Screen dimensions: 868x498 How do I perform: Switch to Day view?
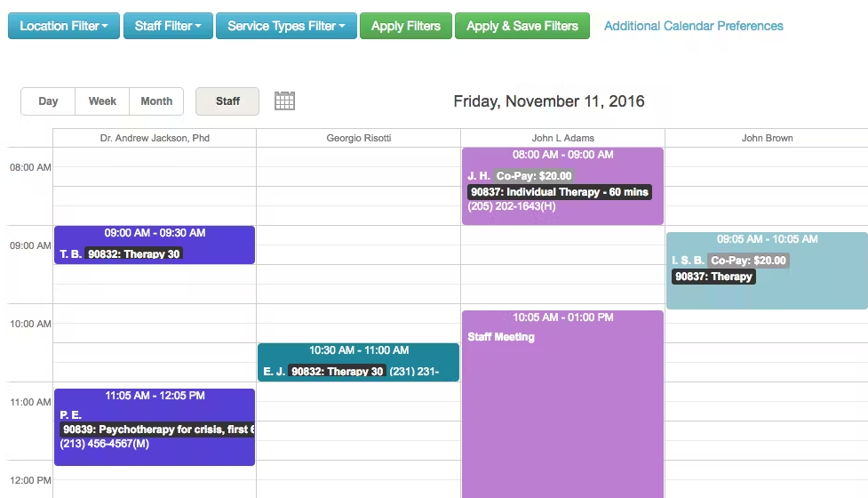tap(48, 101)
